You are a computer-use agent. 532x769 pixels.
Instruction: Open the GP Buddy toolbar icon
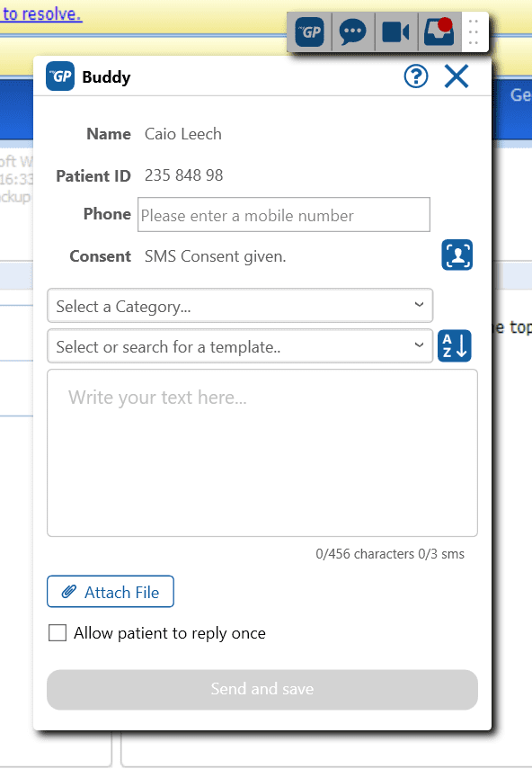310,32
